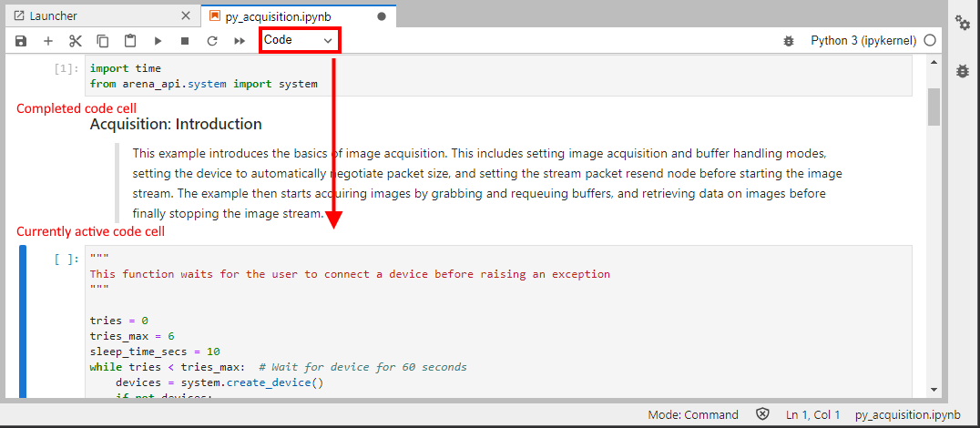Image resolution: width=980 pixels, height=428 pixels.
Task: Click the Save notebook icon
Action: coord(21,41)
